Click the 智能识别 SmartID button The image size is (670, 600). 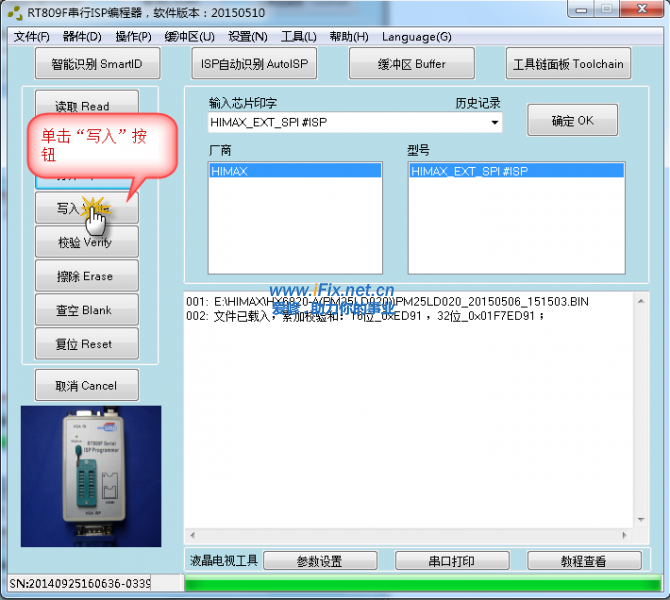pos(96,64)
